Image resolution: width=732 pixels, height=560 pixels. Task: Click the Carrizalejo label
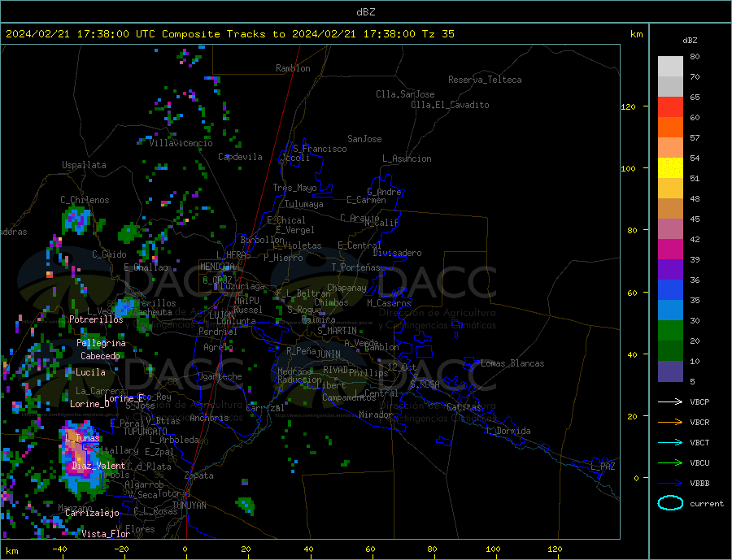click(x=92, y=514)
